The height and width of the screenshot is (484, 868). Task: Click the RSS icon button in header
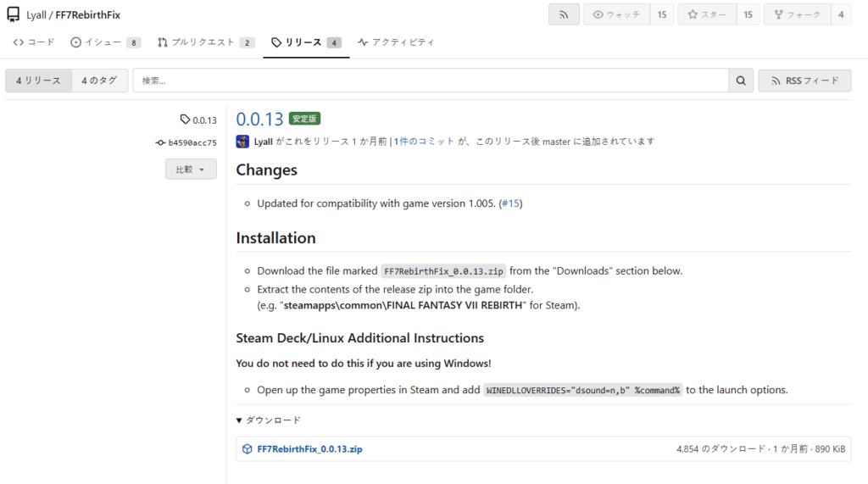(564, 14)
